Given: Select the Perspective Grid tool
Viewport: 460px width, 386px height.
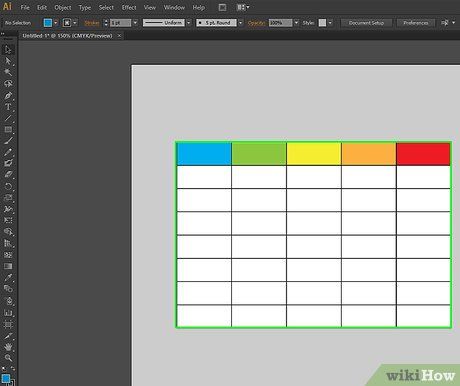Looking at the screenshot, I should click(8, 243).
